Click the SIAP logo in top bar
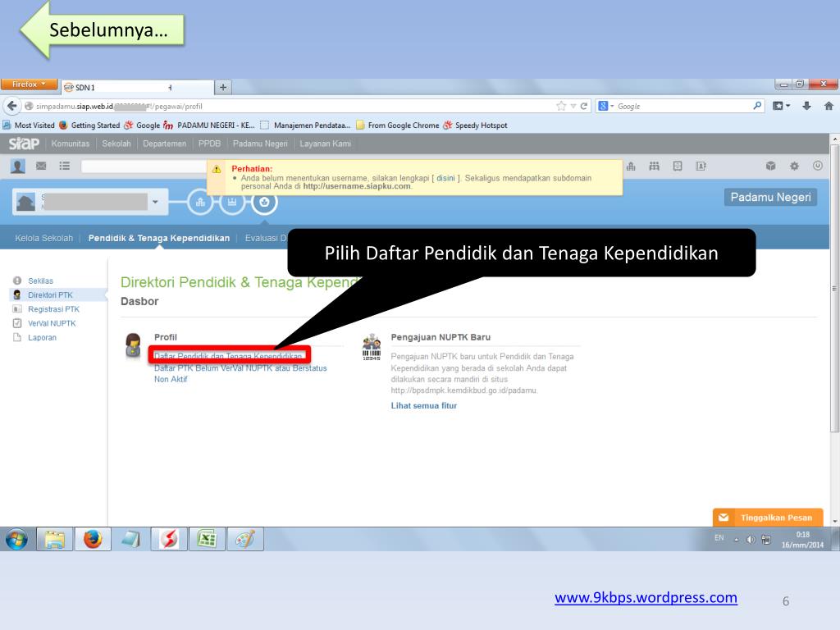Screen dimensions: 840x630 [x=24, y=144]
